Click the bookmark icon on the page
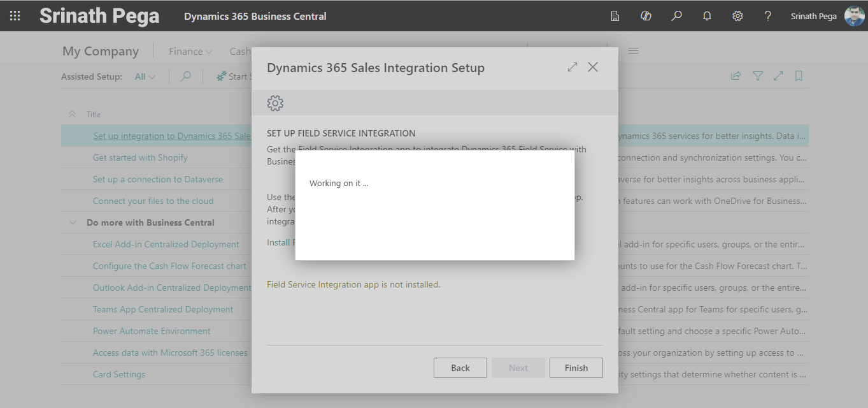Image resolution: width=868 pixels, height=408 pixels. (x=799, y=76)
